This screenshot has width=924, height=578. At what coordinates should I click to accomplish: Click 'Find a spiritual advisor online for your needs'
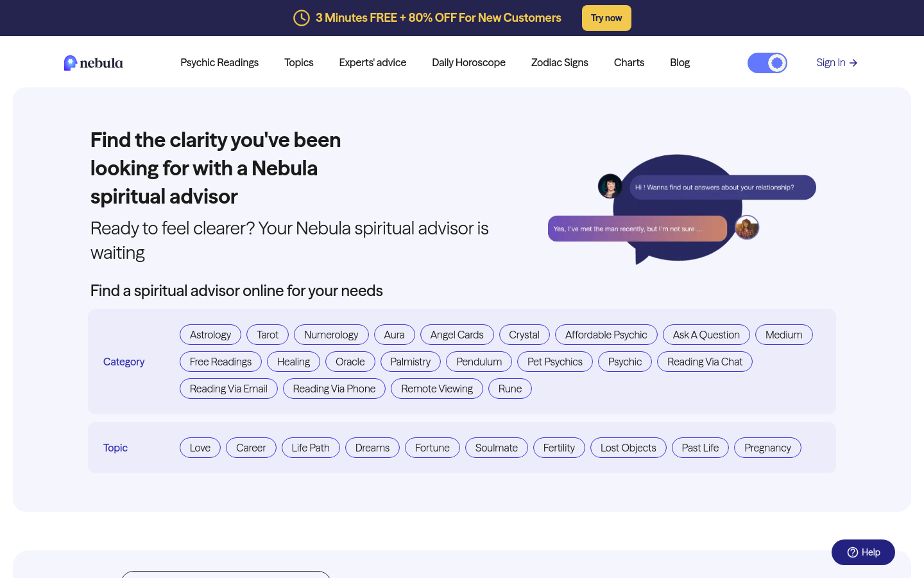[x=237, y=291]
